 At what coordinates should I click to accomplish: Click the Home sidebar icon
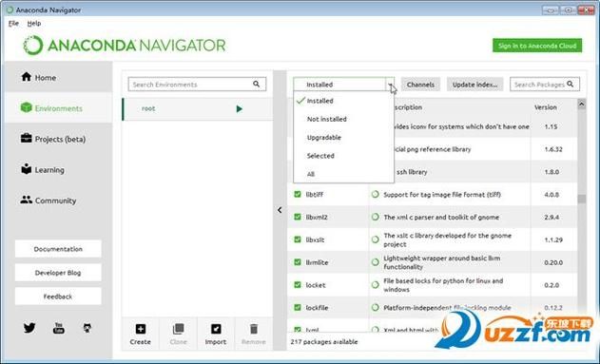[26, 77]
